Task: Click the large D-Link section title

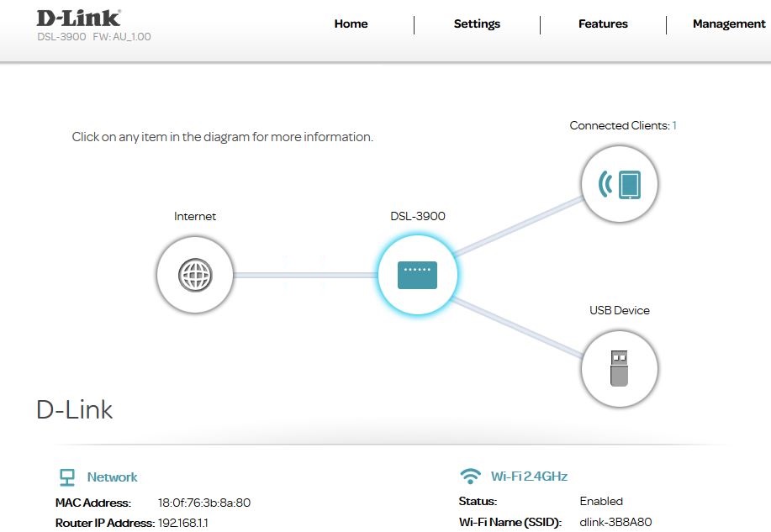Action: pyautogui.click(x=75, y=409)
